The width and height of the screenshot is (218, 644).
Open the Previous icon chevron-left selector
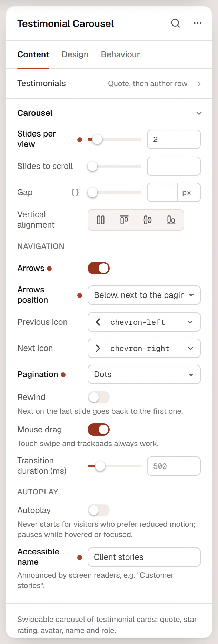(x=144, y=322)
